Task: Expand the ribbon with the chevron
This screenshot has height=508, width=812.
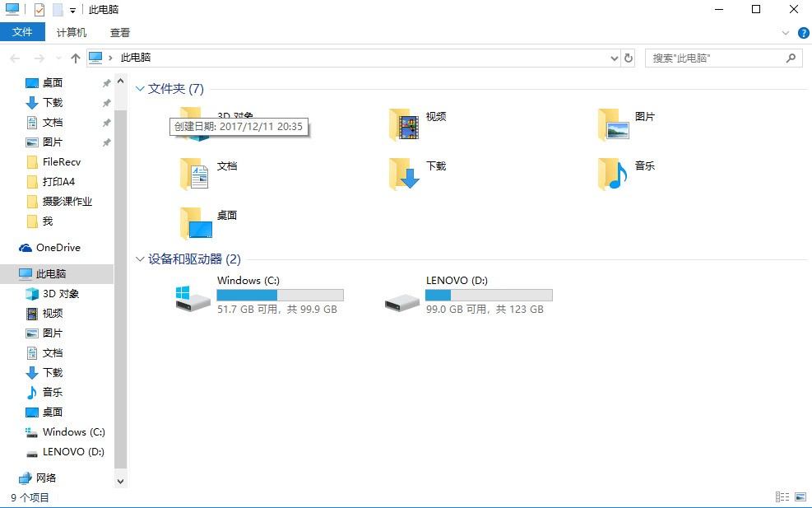Action: (785, 33)
